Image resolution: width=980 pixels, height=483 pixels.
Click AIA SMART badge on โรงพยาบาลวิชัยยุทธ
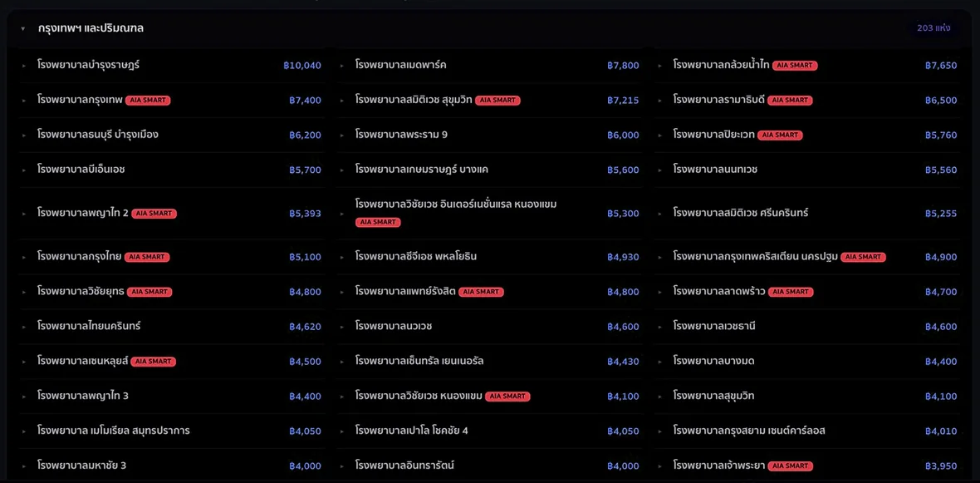[149, 292]
